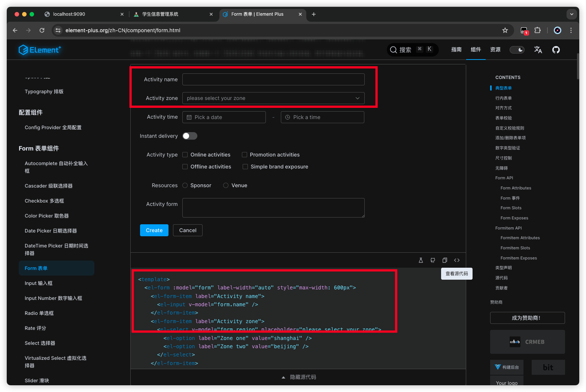This screenshot has width=586, height=392.
Task: Click the Activity form textarea
Action: (273, 208)
